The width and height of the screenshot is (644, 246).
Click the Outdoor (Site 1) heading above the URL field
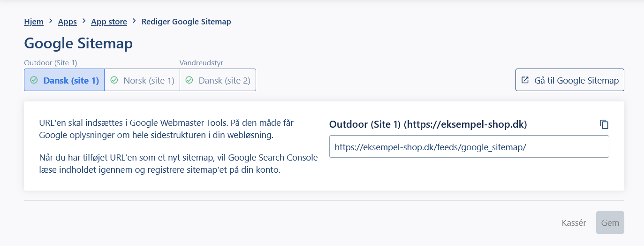(x=428, y=124)
